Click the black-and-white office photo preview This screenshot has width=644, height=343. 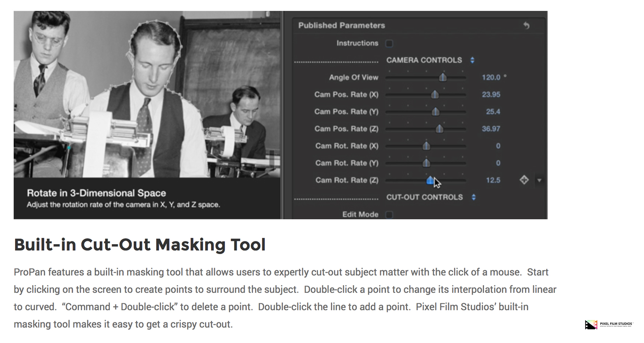click(147, 94)
